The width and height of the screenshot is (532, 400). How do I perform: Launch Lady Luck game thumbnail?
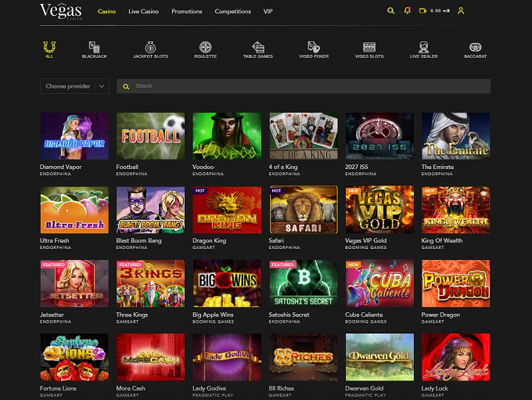click(x=455, y=357)
